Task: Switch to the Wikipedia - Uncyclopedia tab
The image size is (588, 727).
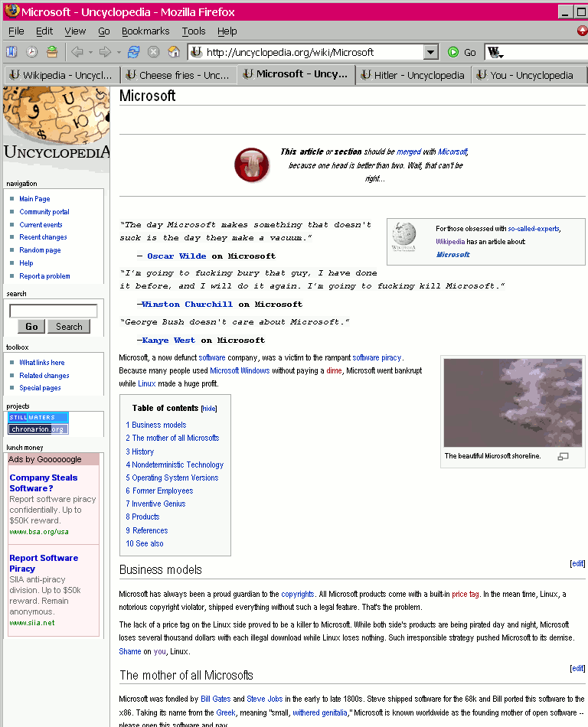Action: click(62, 75)
